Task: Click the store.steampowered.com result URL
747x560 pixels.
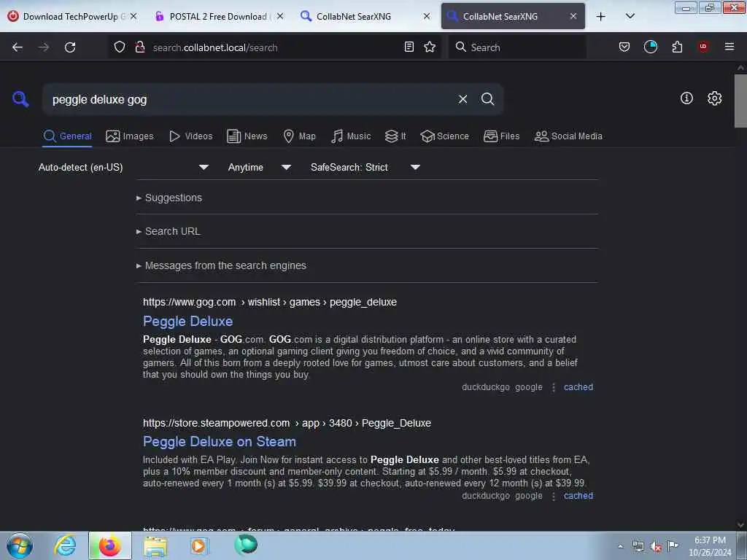Action: [x=287, y=424]
